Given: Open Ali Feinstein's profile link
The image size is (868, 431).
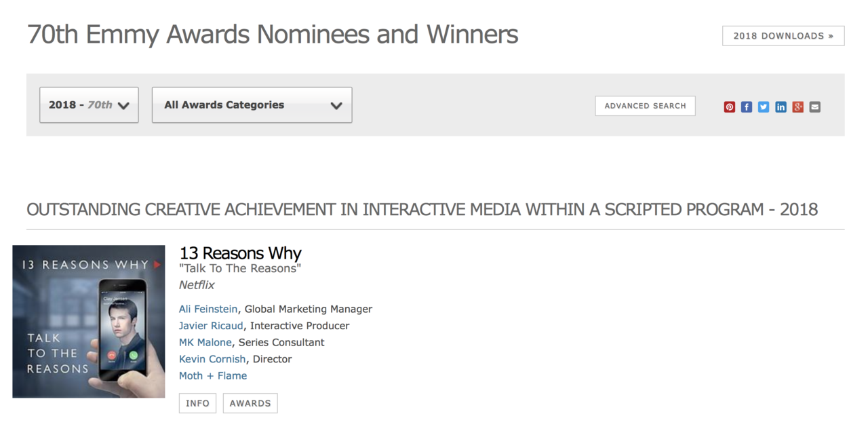Looking at the screenshot, I should (208, 309).
